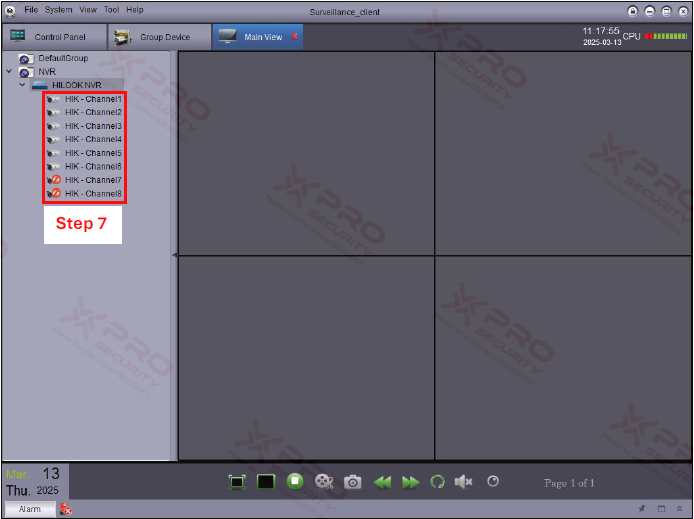Click the window restore icon in alarm bar
694x519 pixels.
coord(661,509)
